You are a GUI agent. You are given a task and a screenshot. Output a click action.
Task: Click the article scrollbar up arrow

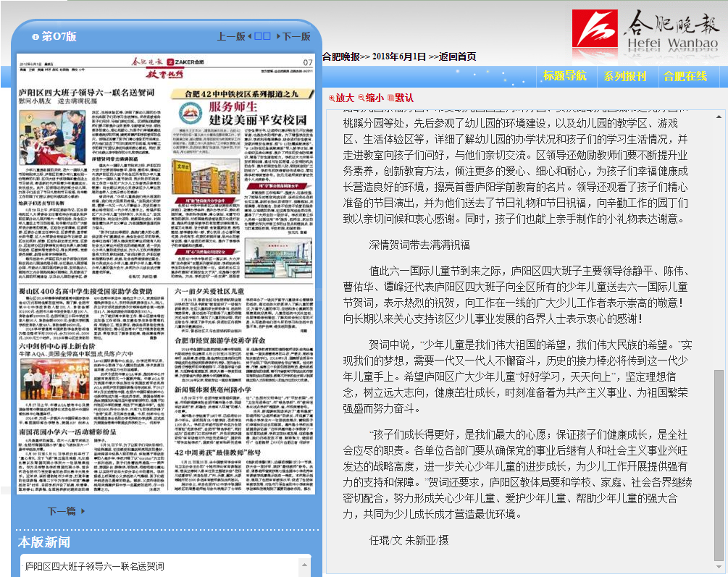719,117
